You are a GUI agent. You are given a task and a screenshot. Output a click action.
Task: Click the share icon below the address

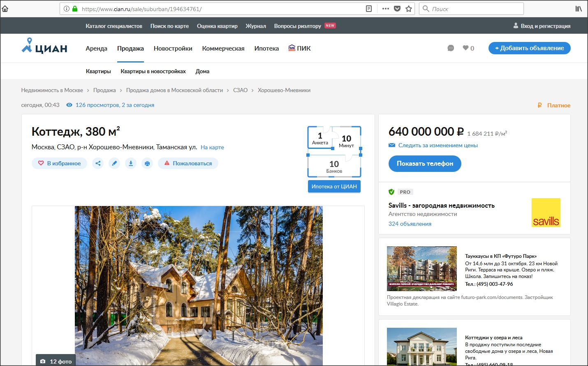pos(98,163)
